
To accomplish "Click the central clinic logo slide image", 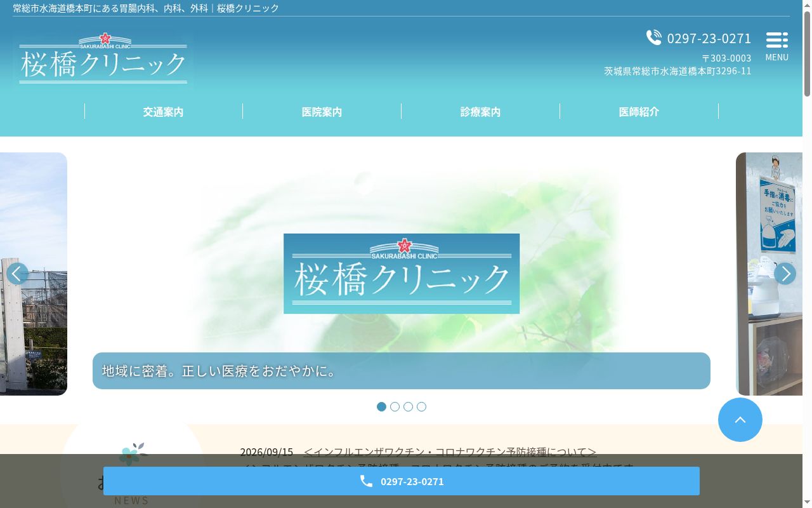I will pos(402,274).
